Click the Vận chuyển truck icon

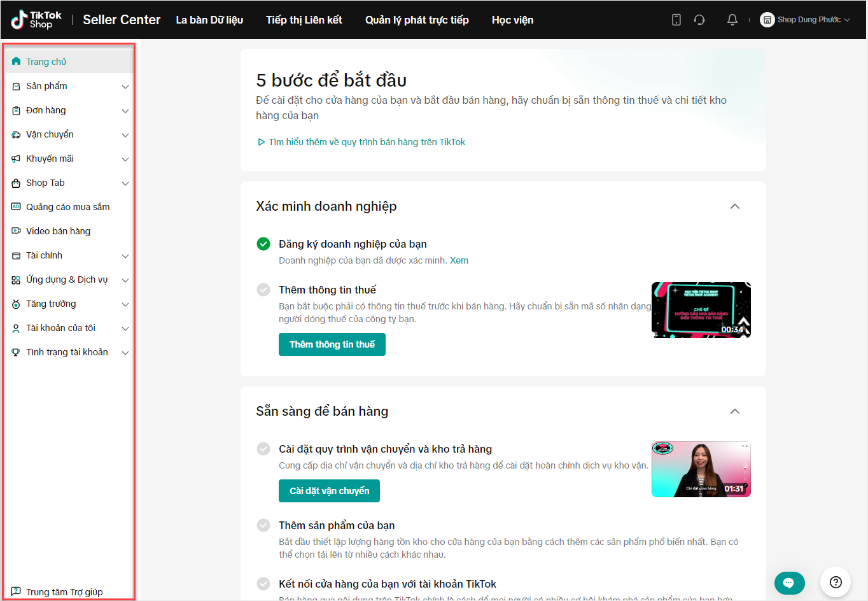(x=16, y=134)
